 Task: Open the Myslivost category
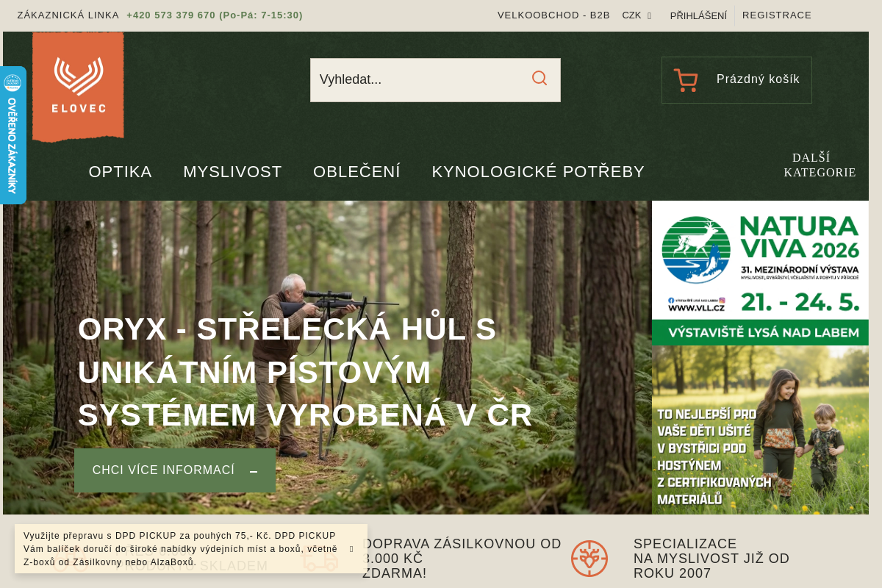[x=232, y=172]
